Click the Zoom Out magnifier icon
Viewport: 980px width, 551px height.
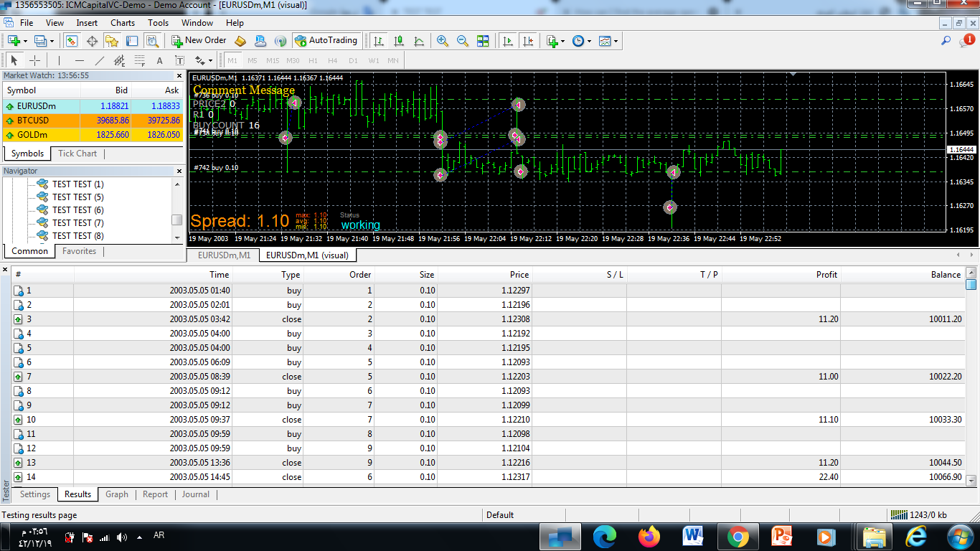coord(463,41)
